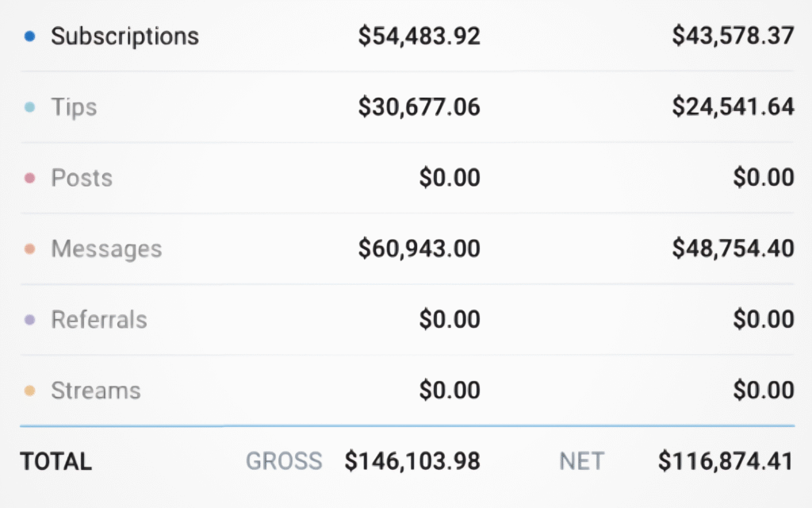Image resolution: width=812 pixels, height=508 pixels.
Task: Click the pink Posts dot
Action: tap(29, 178)
